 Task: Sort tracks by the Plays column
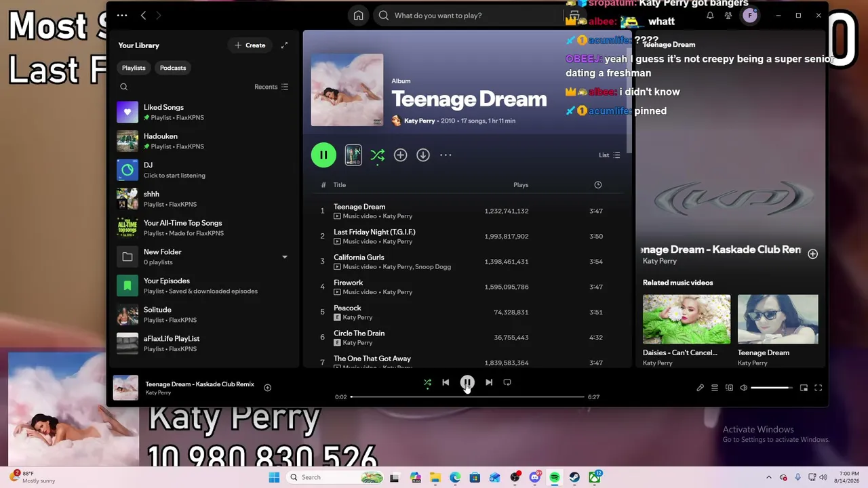click(521, 185)
